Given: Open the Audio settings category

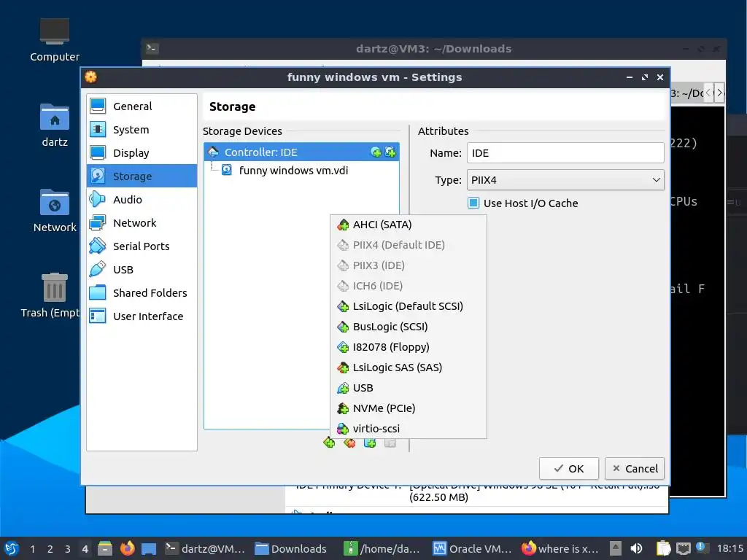Looking at the screenshot, I should 142,200.
